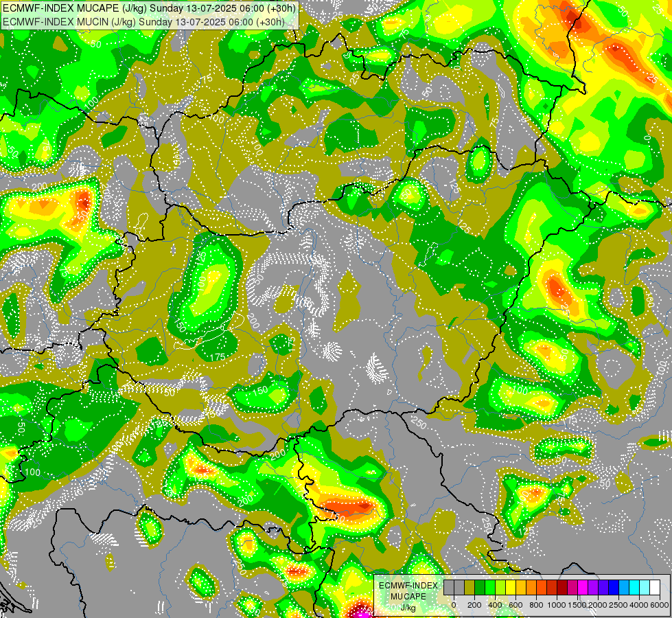Click the legend tick label 2500
The height and width of the screenshot is (618, 672).
coord(618,605)
